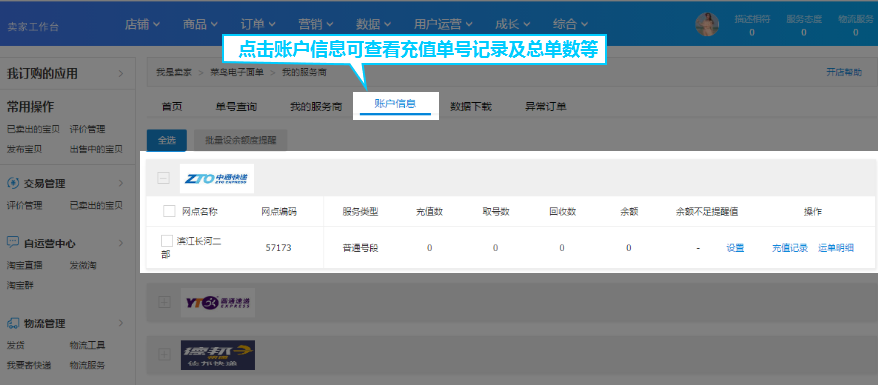Image resolution: width=878 pixels, height=386 pixels.
Task: Click the 自运营中心 chat bubble icon
Action: point(13,243)
